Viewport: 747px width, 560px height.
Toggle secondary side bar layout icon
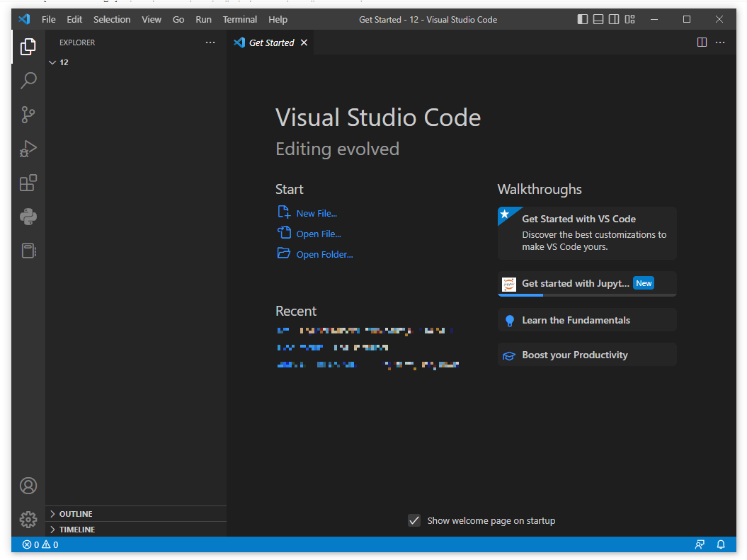point(614,20)
